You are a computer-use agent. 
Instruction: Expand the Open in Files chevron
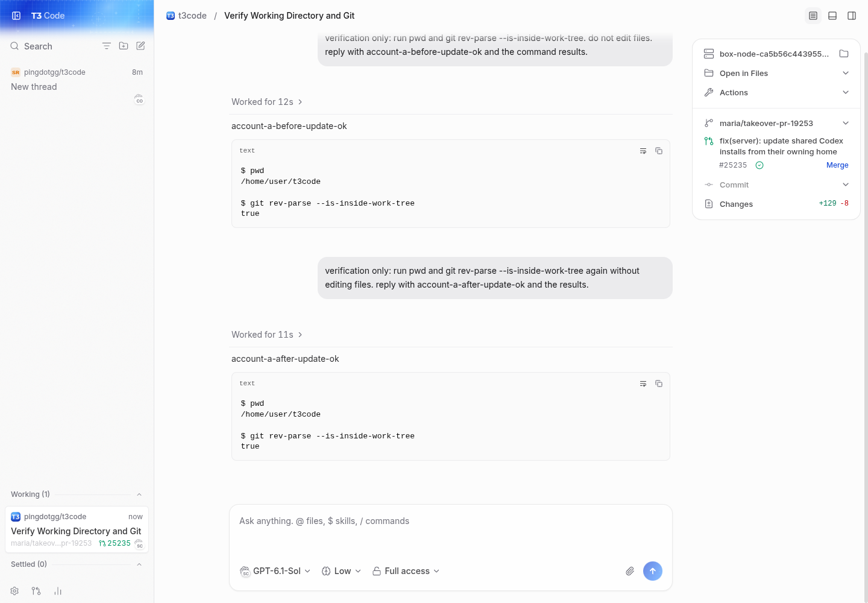[x=846, y=73]
